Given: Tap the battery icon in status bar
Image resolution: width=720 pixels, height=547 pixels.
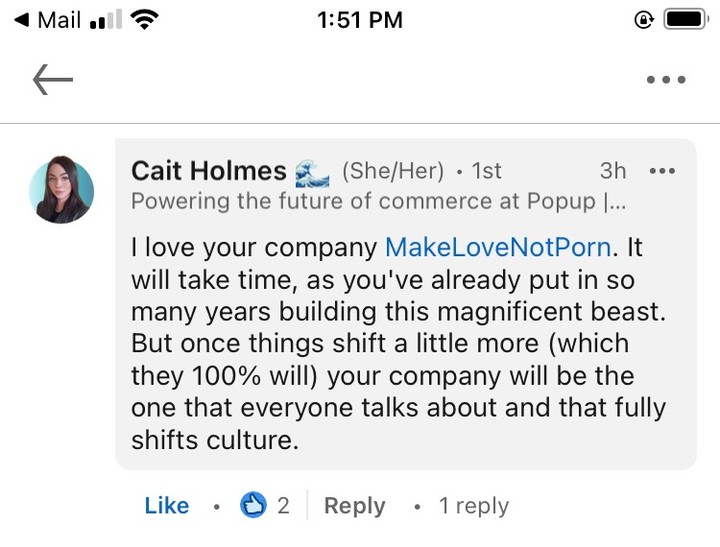Looking at the screenshot, I should 686,20.
